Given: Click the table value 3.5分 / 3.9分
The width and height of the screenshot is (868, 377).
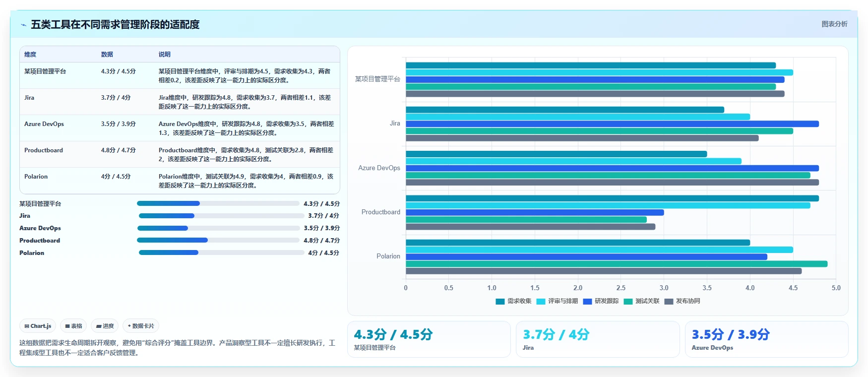Looking at the screenshot, I should tap(119, 124).
